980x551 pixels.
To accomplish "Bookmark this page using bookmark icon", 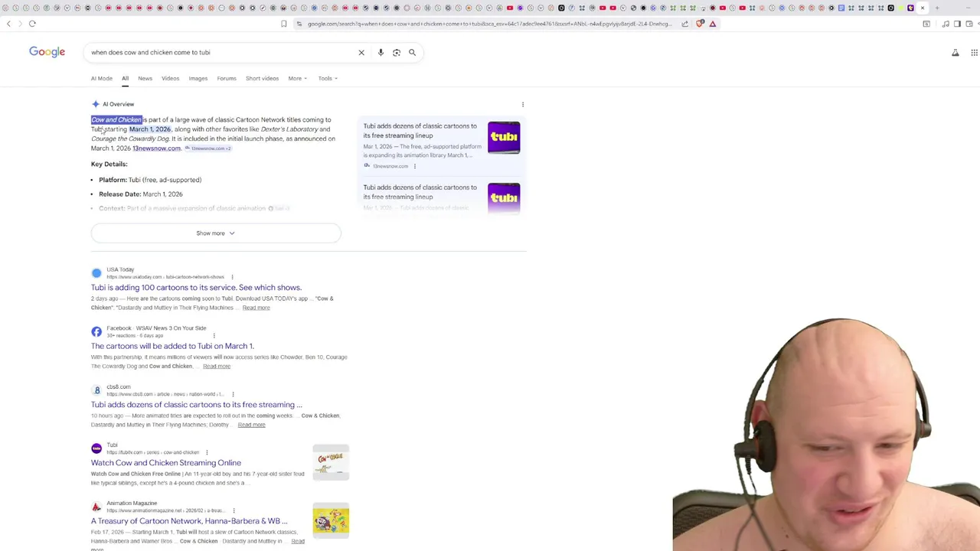I will (283, 24).
